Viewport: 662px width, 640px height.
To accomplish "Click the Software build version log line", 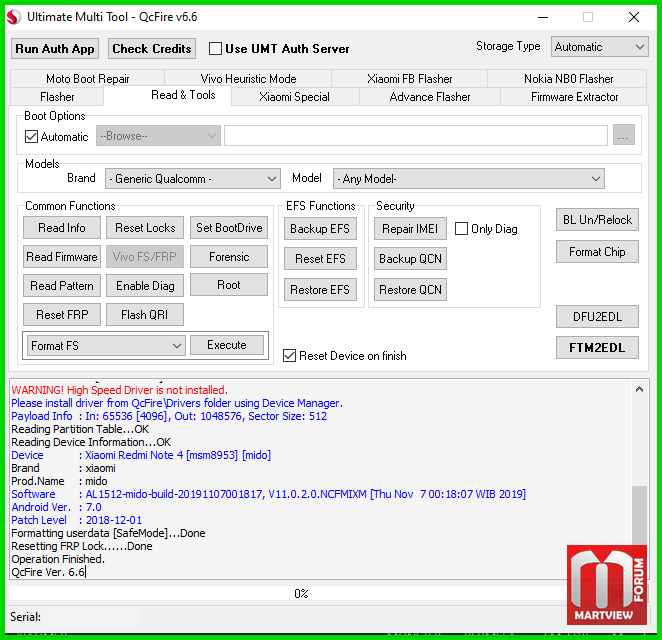I will 269,494.
